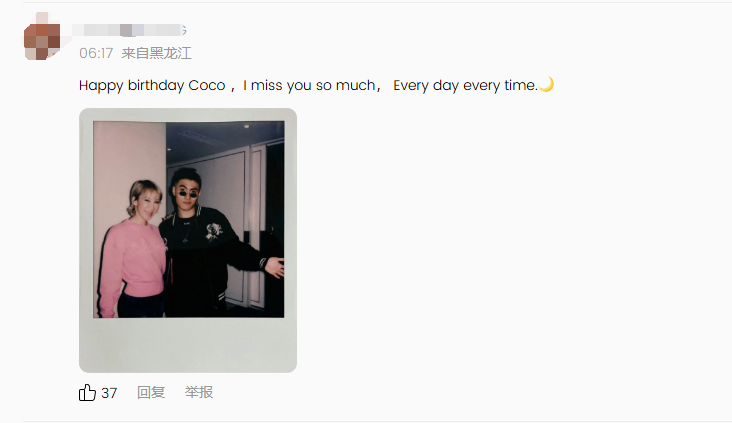Viewport: 732px width, 423px height.
Task: Click the "I miss you so much" text
Action: (x=309, y=85)
